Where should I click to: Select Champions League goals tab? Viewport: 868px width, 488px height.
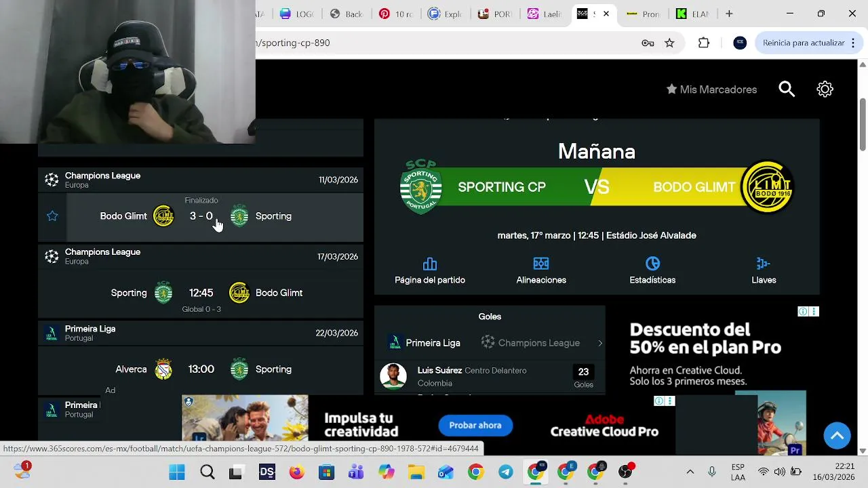tap(530, 343)
